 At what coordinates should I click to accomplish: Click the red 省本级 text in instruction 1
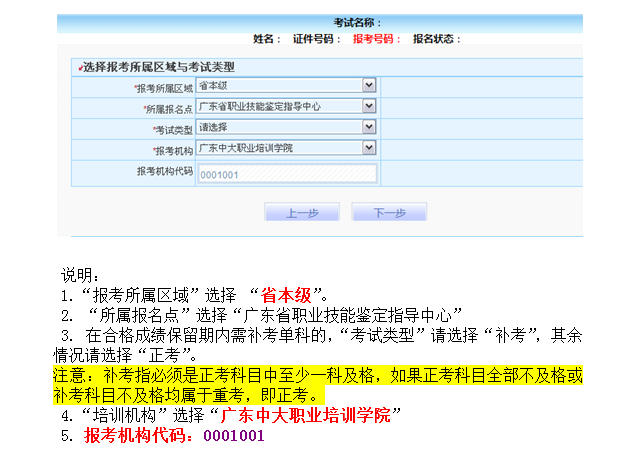pyautogui.click(x=286, y=295)
